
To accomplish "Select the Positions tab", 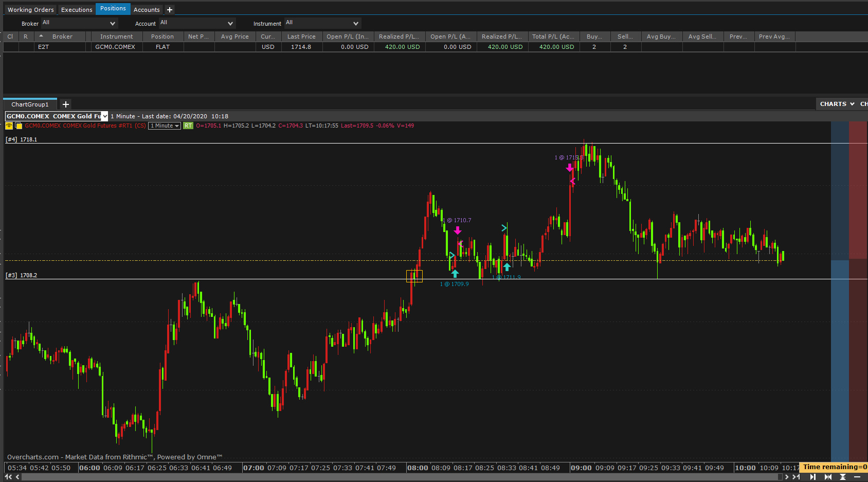I will (113, 9).
